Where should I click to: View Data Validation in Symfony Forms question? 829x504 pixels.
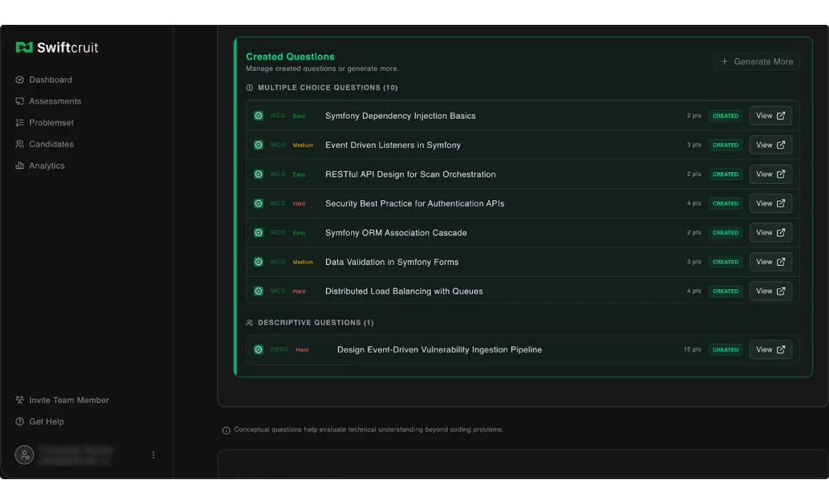[770, 262]
